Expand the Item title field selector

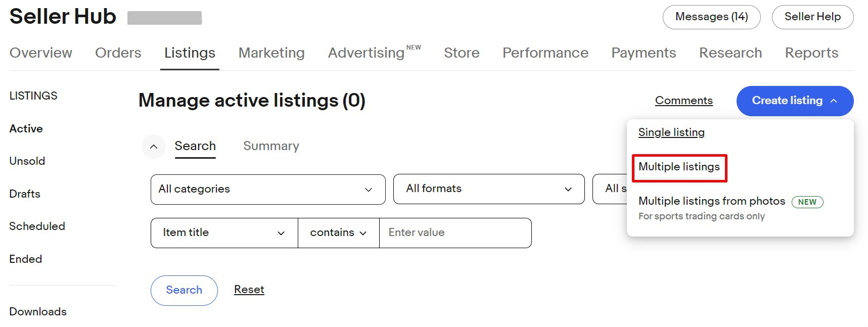click(x=281, y=232)
